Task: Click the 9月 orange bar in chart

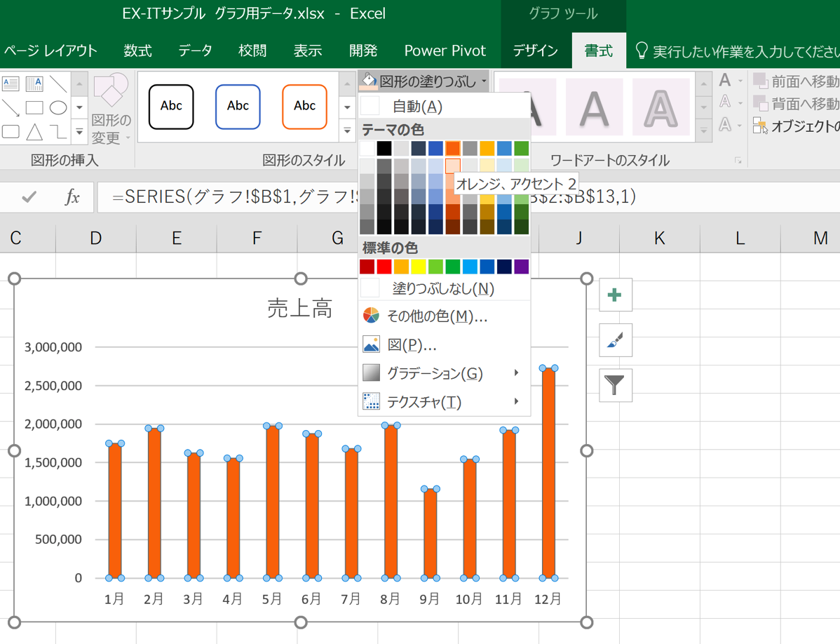Action: (x=431, y=534)
